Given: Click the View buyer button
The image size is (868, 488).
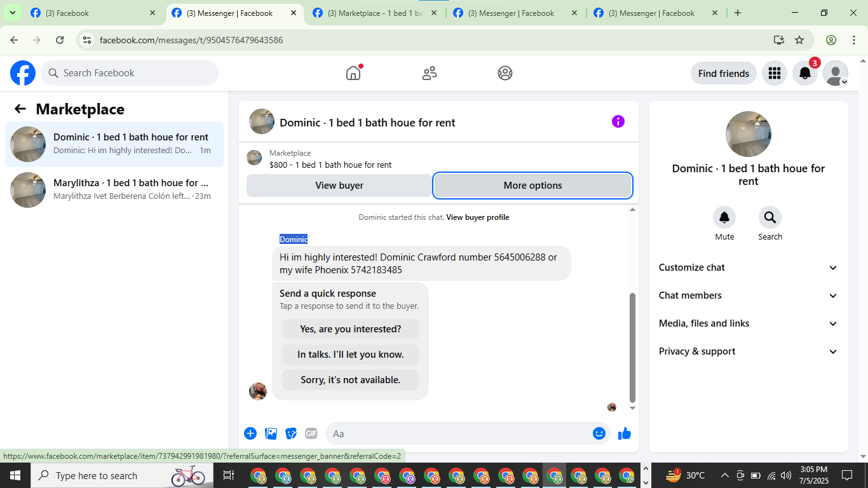Looking at the screenshot, I should pyautogui.click(x=339, y=186).
